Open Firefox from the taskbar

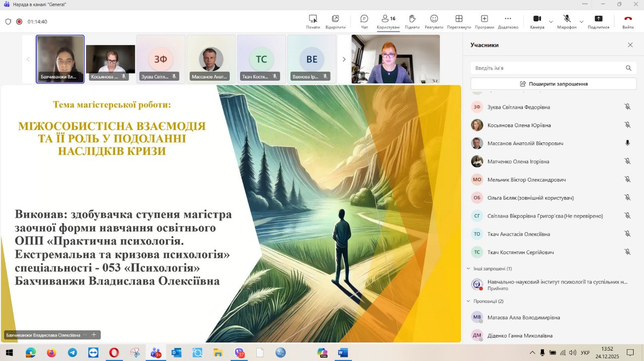point(51,352)
